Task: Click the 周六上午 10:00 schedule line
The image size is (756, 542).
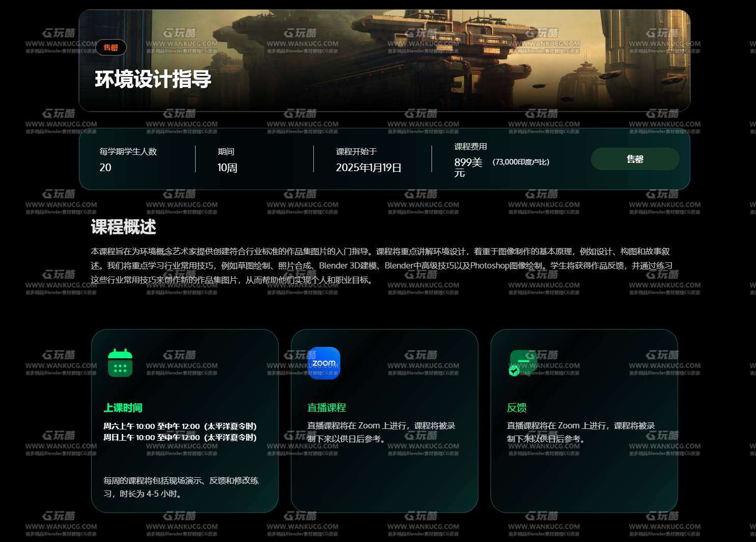Action: tap(180, 426)
